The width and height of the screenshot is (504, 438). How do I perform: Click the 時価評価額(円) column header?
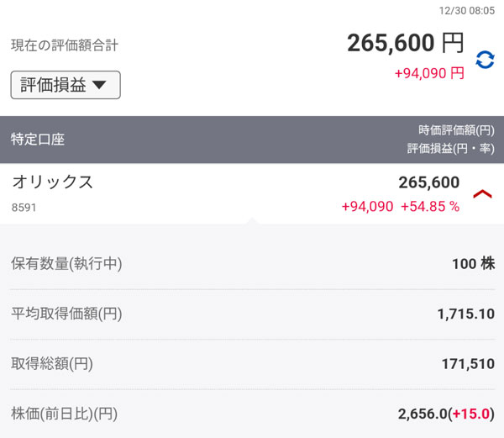pyautogui.click(x=456, y=130)
